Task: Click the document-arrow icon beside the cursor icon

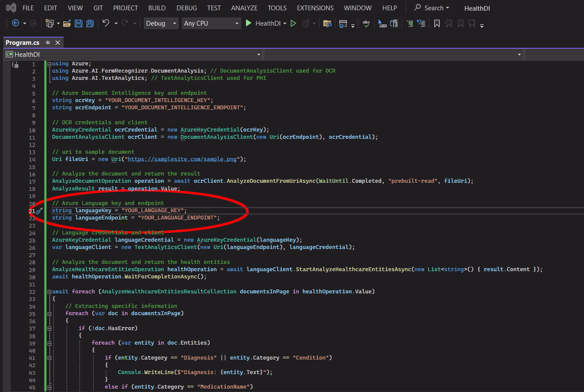Action: 394,23
